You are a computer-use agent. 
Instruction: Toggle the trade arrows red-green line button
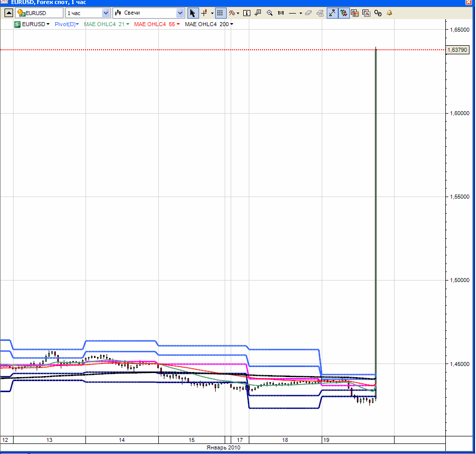coord(332,13)
